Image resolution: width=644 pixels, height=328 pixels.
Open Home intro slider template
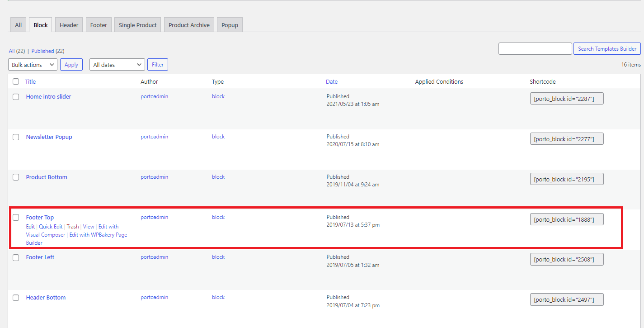(48, 97)
